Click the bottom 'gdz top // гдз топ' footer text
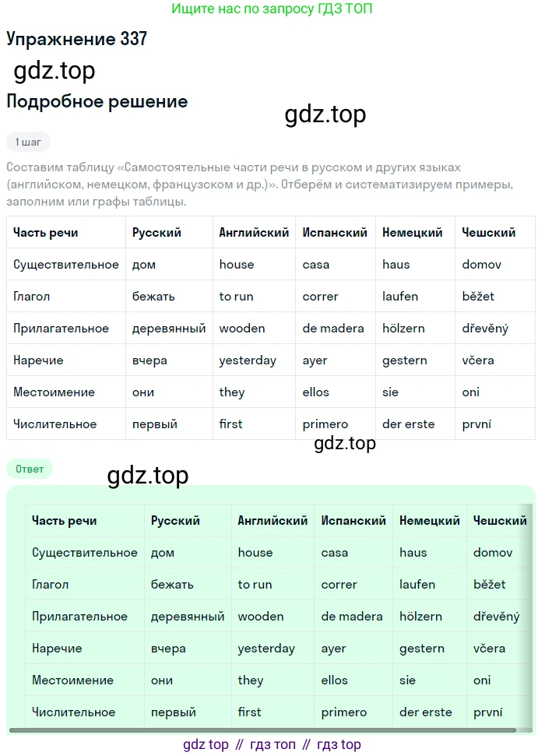545x756 pixels. pos(272,744)
